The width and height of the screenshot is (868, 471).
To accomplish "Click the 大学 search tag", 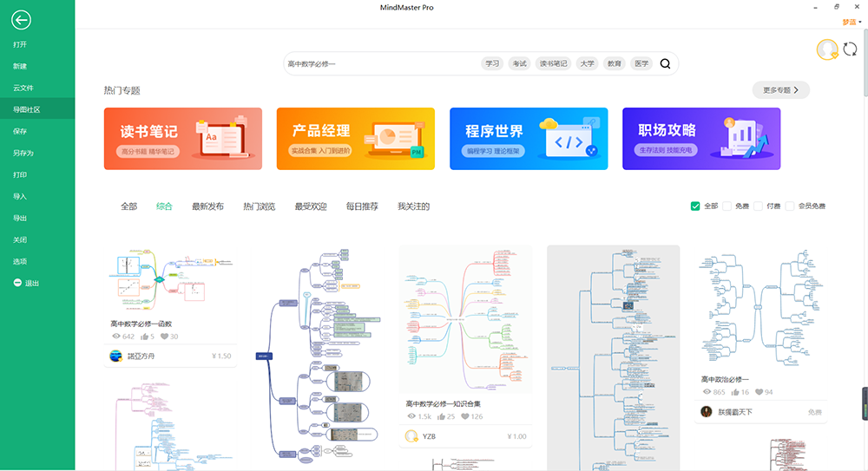I will [x=588, y=63].
